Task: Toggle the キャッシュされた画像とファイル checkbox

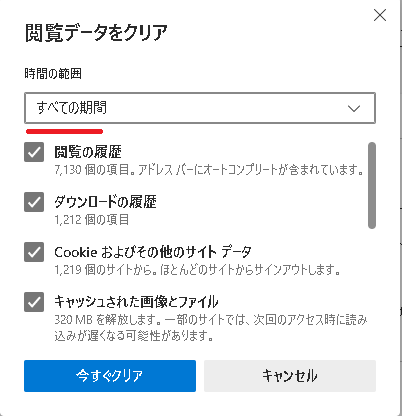Action: coord(34,302)
